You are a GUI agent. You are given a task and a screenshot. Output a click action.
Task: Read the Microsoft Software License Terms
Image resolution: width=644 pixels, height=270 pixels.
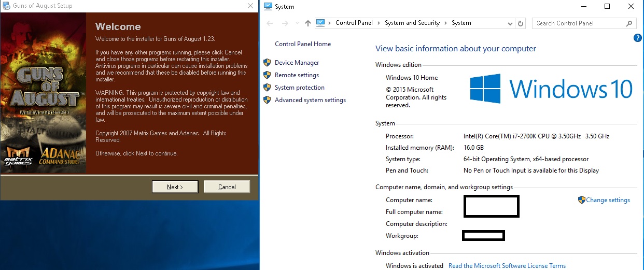(x=507, y=266)
